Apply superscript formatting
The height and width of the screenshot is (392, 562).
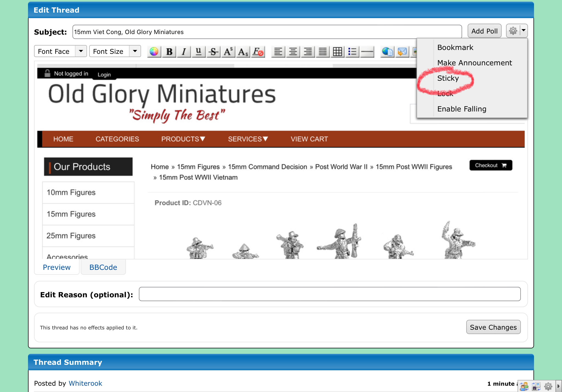tap(228, 52)
